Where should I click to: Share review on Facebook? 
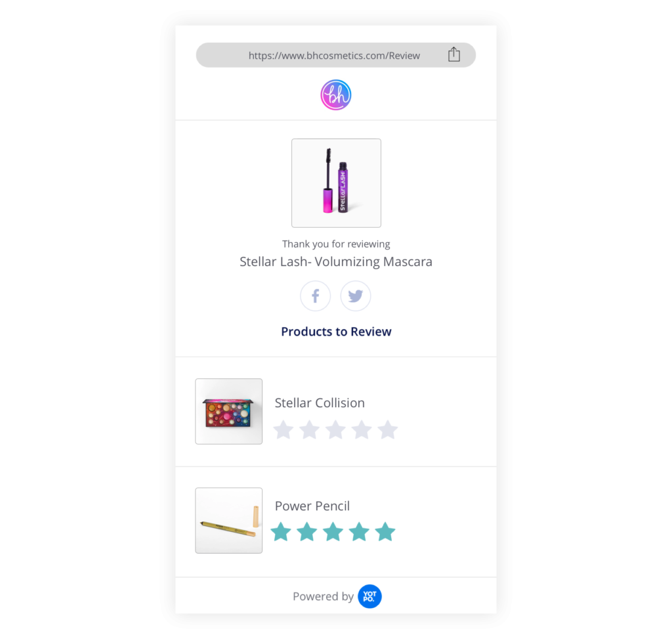click(316, 296)
